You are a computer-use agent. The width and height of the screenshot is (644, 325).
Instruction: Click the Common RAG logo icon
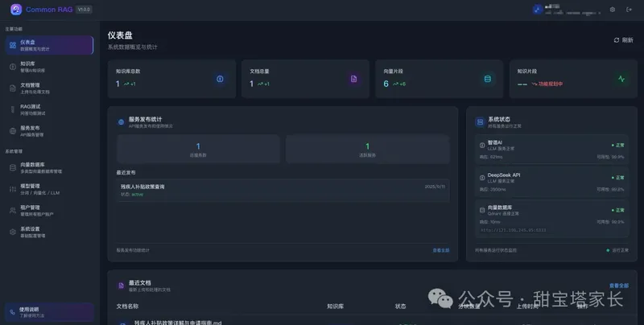[16, 10]
